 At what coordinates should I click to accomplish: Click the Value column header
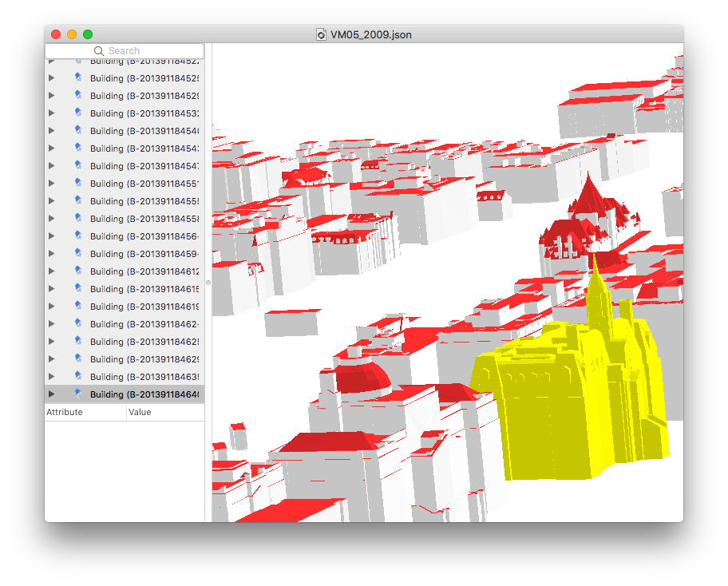164,413
